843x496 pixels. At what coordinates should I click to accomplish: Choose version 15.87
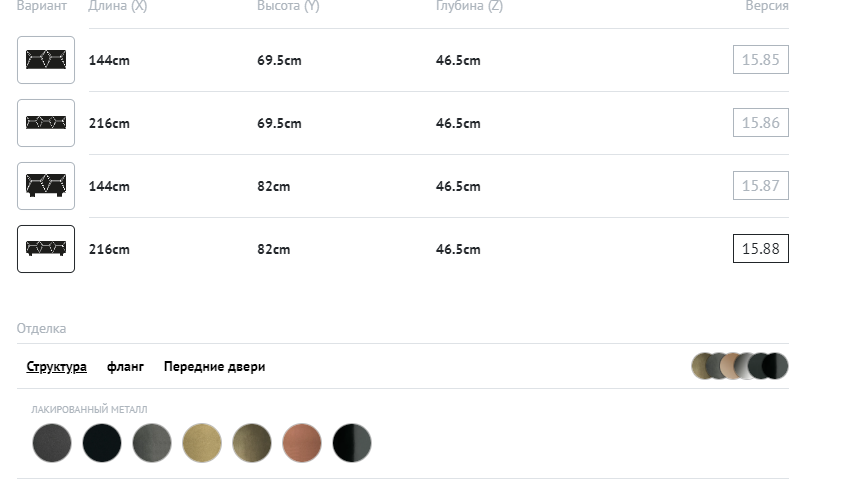760,186
